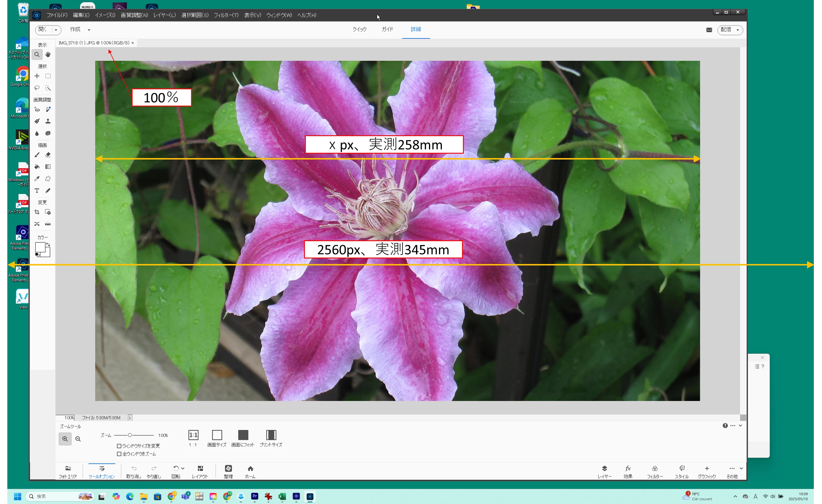Swap foreground and background colors
This screenshot has height=504, width=822.
pos(48,244)
